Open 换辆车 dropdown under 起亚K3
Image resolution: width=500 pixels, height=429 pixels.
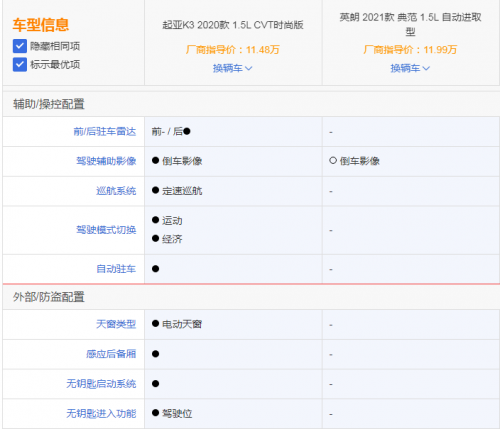coord(233,68)
